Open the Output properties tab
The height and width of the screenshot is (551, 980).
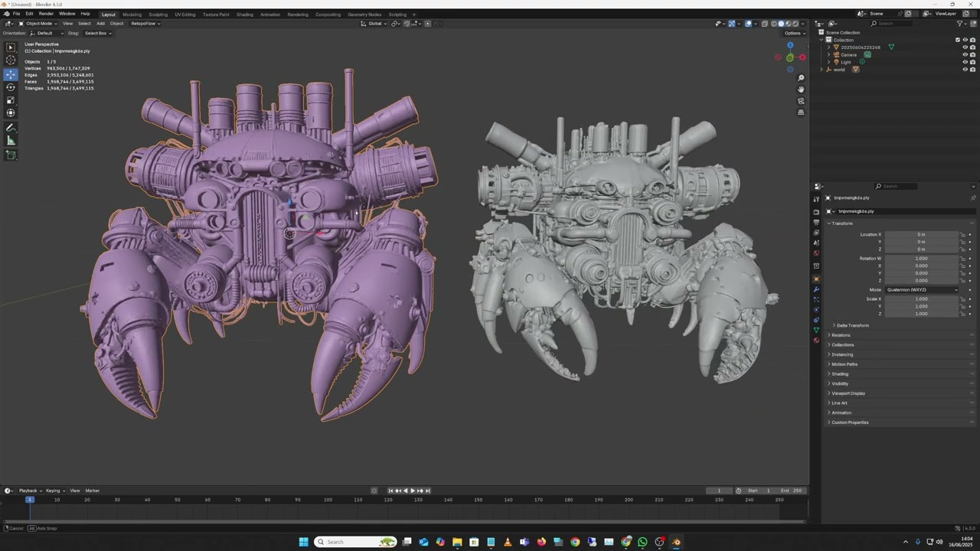point(816,223)
